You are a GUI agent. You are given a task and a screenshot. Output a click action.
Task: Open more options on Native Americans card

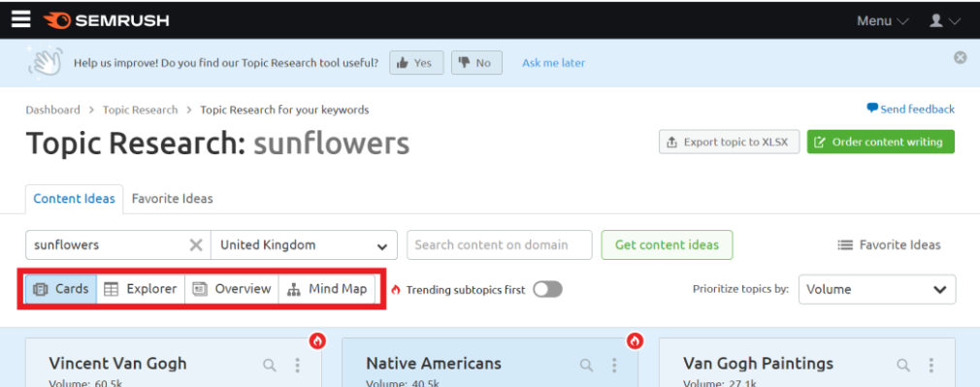(614, 365)
